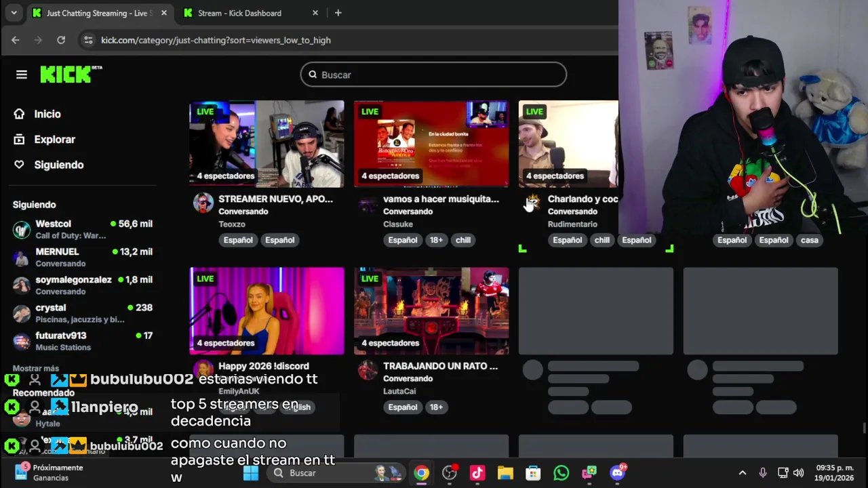Screen dimensions: 868x488
Task: Open the Windows Start menu
Action: click(251, 473)
